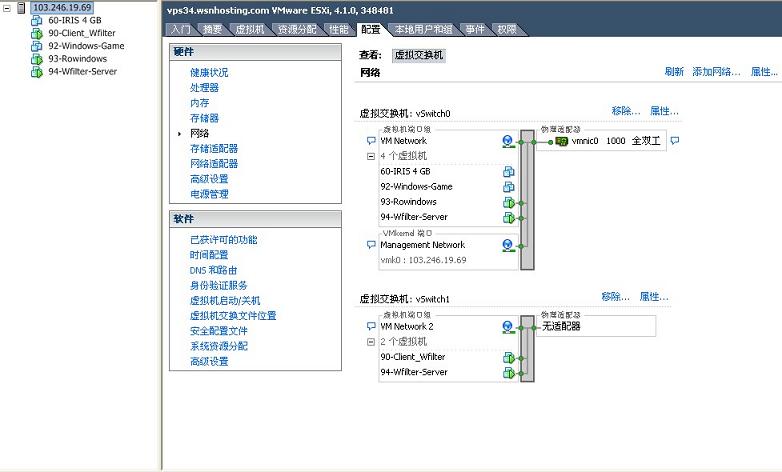Click the host server icon for 103.246.19.69
Viewport: 782px width, 472px height.
point(22,8)
